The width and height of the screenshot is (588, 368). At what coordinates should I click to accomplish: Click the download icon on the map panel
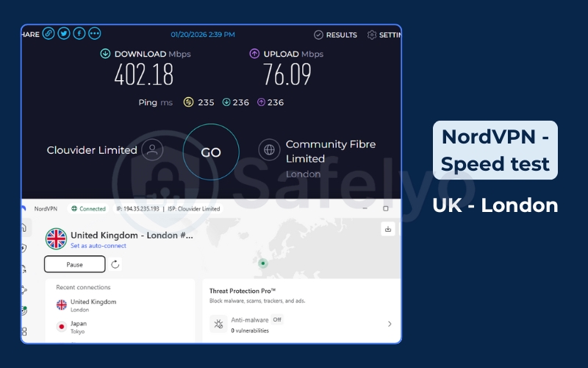coord(388,229)
